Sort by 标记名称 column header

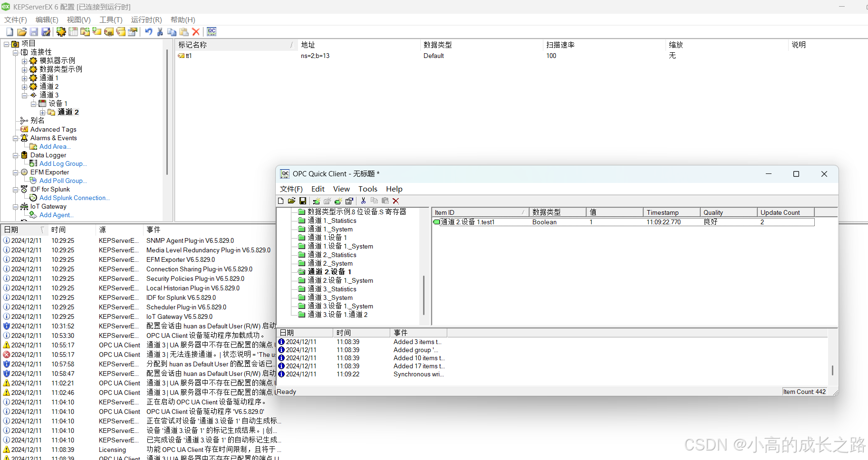pos(236,45)
